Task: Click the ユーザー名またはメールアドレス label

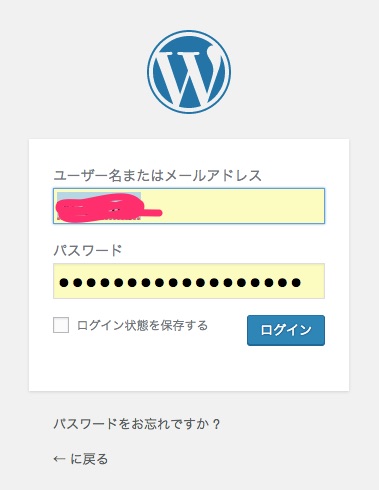Action: point(157,175)
